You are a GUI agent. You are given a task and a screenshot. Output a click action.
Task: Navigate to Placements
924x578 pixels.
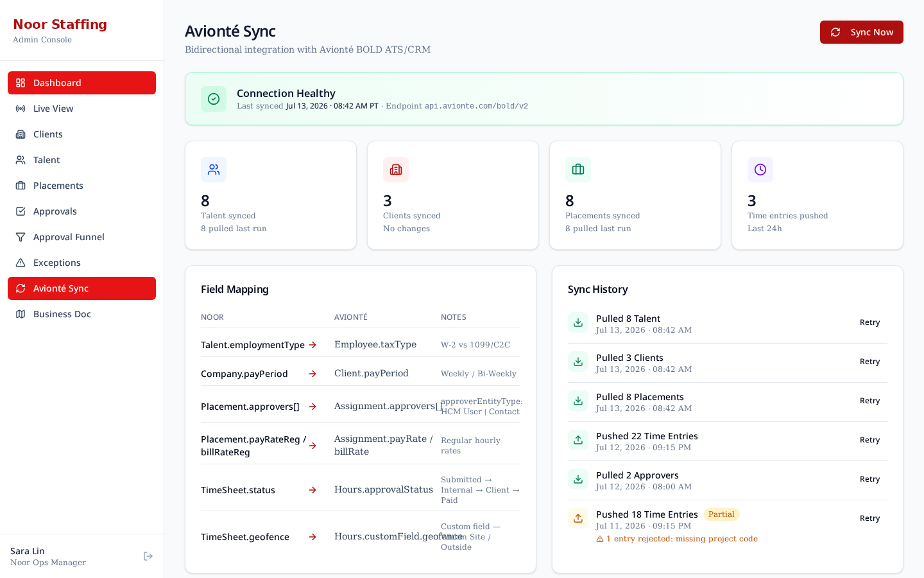click(x=81, y=186)
